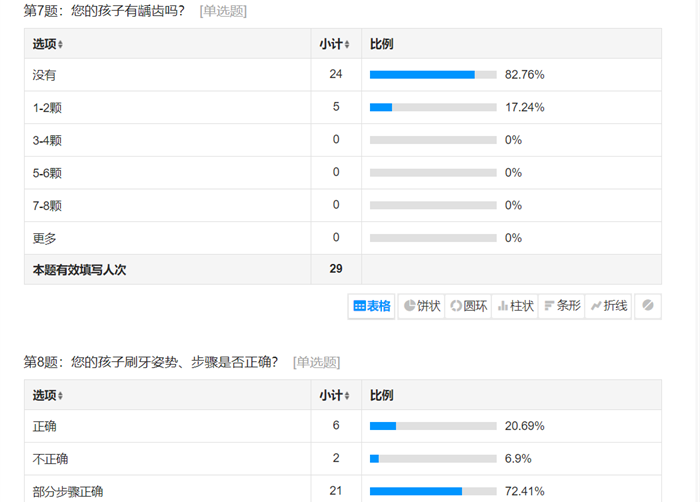Click the hide-chart circle icon button
The image size is (700, 502).
(x=648, y=306)
